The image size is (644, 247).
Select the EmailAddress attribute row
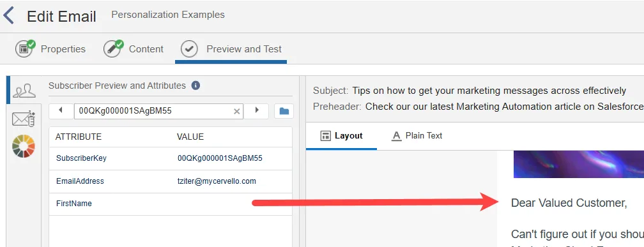[x=171, y=181]
